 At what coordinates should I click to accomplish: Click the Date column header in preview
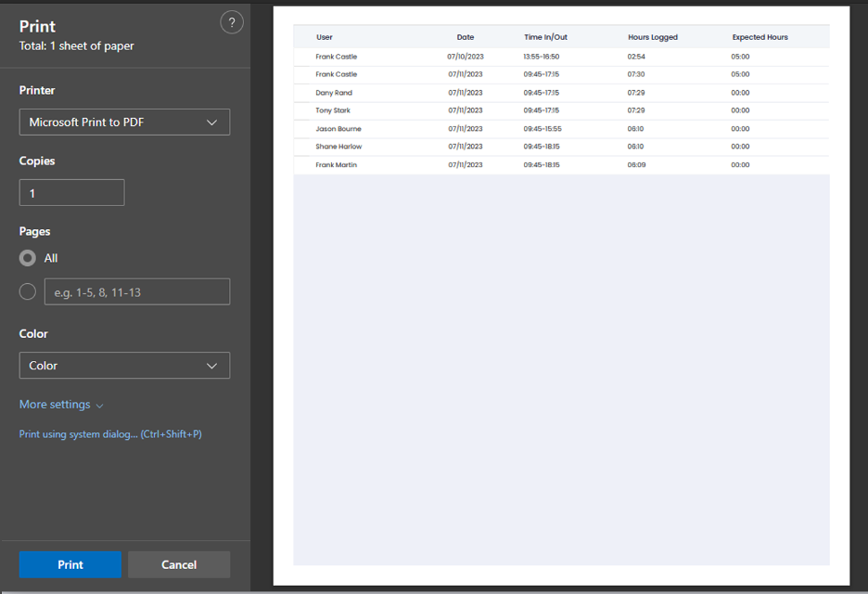[466, 37]
